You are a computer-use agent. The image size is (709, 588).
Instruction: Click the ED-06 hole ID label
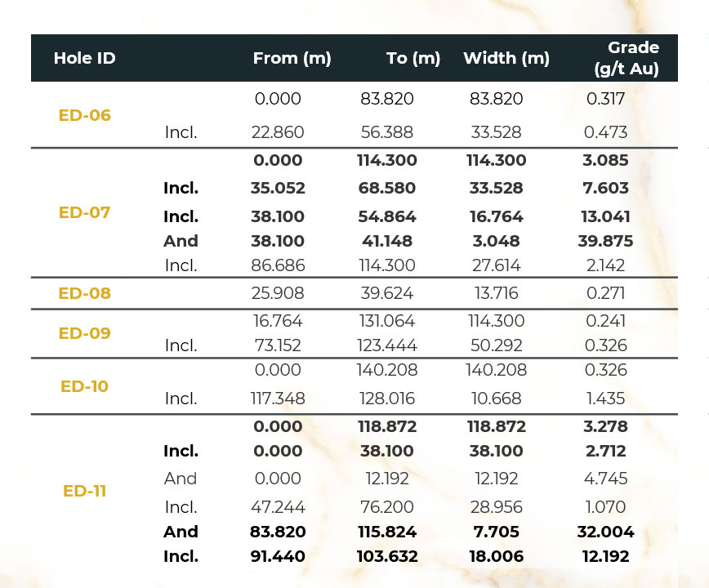click(x=84, y=115)
